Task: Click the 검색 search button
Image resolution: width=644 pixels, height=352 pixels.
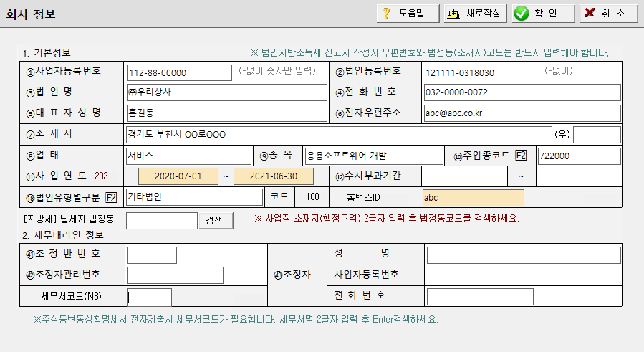Action: click(216, 220)
